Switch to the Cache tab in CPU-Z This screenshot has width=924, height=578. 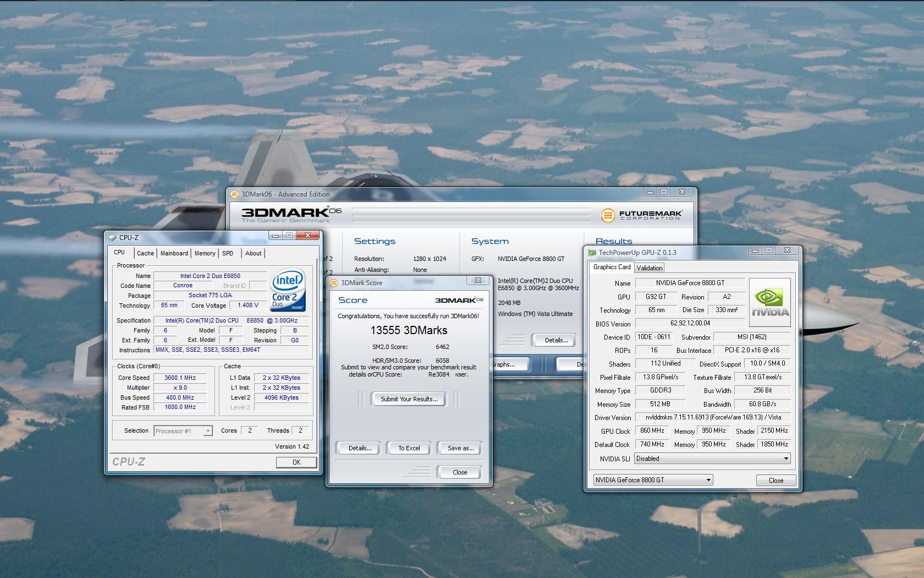click(x=145, y=253)
